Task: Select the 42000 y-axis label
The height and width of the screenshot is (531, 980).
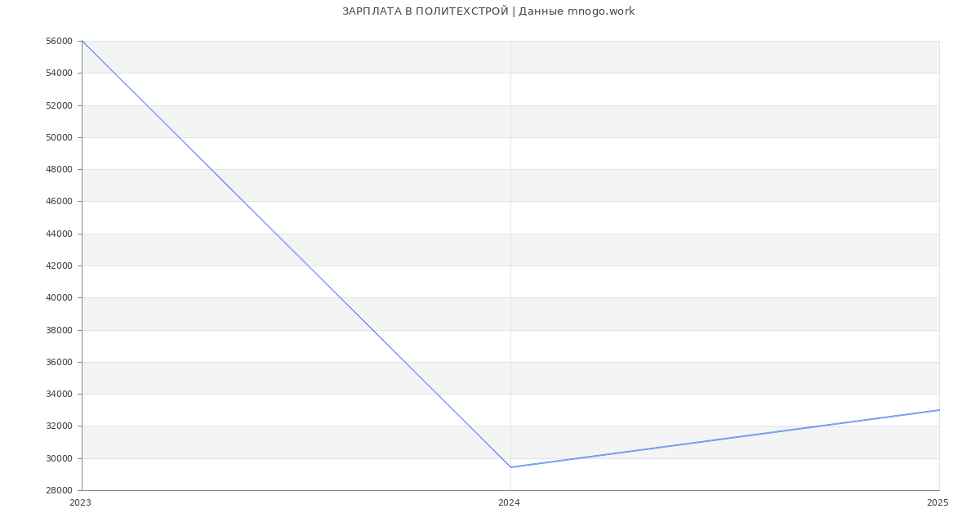Action: pos(60,265)
